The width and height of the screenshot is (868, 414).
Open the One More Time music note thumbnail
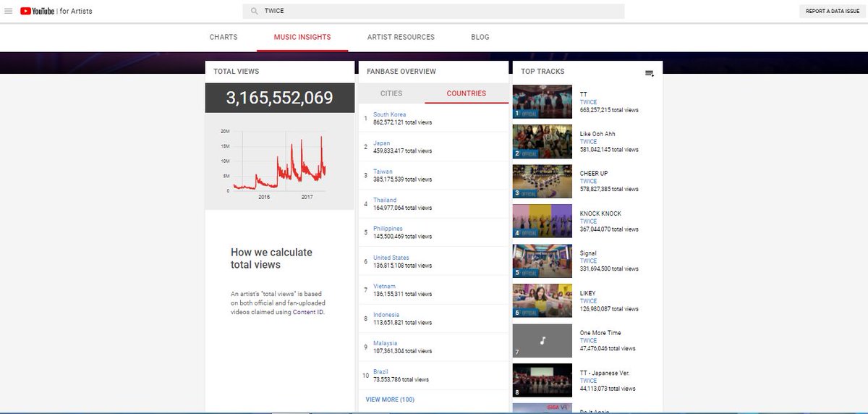542,340
